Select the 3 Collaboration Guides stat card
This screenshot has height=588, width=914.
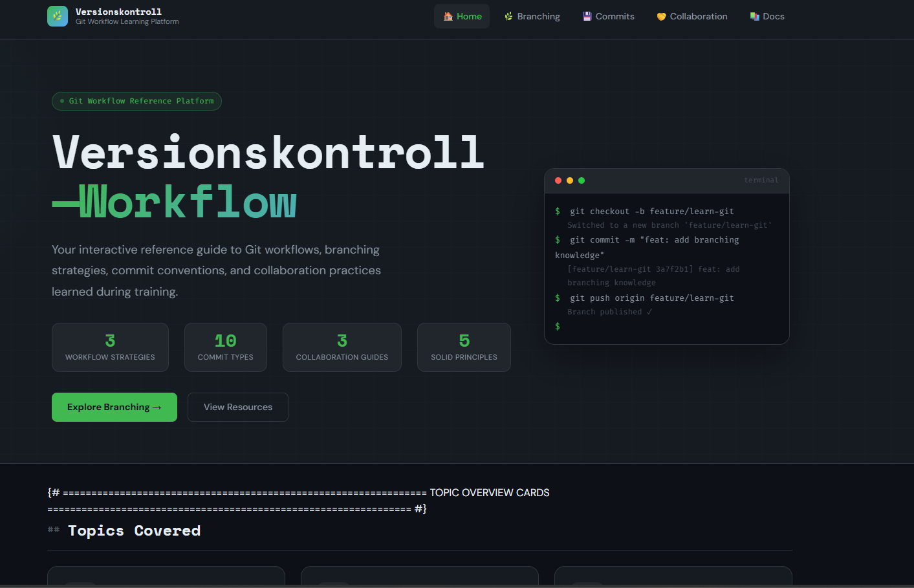coord(342,347)
